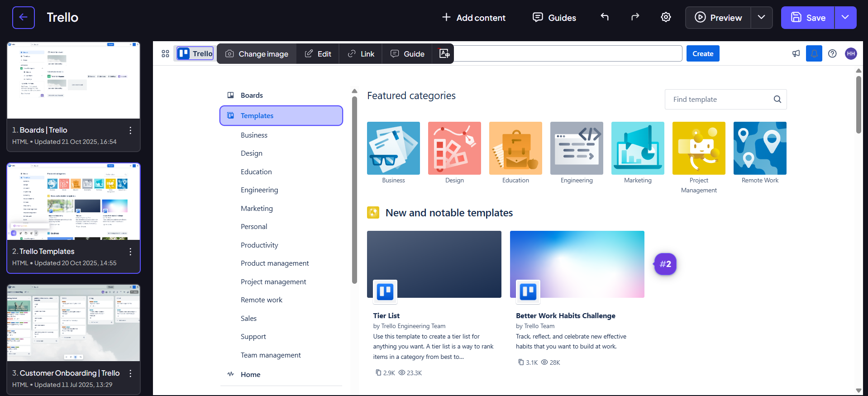Select the Design category icon
The height and width of the screenshot is (396, 868).
point(454,148)
